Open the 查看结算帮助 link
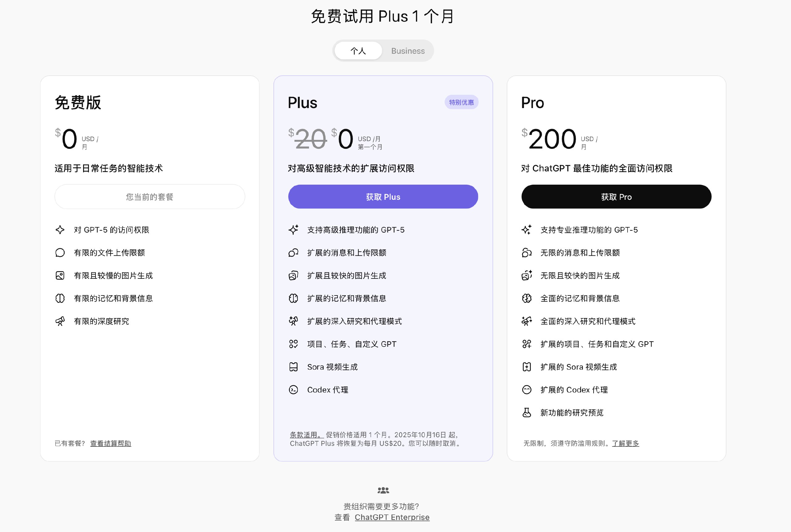The image size is (791, 532). click(111, 443)
